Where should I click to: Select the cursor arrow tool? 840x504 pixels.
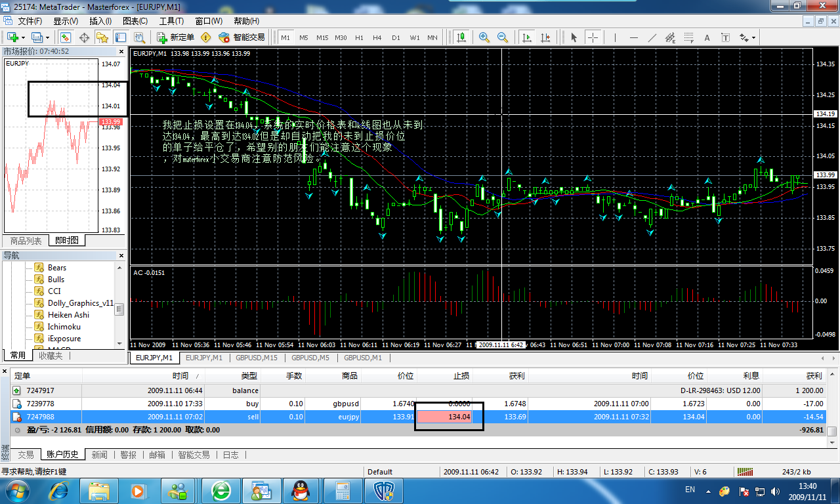tap(574, 37)
